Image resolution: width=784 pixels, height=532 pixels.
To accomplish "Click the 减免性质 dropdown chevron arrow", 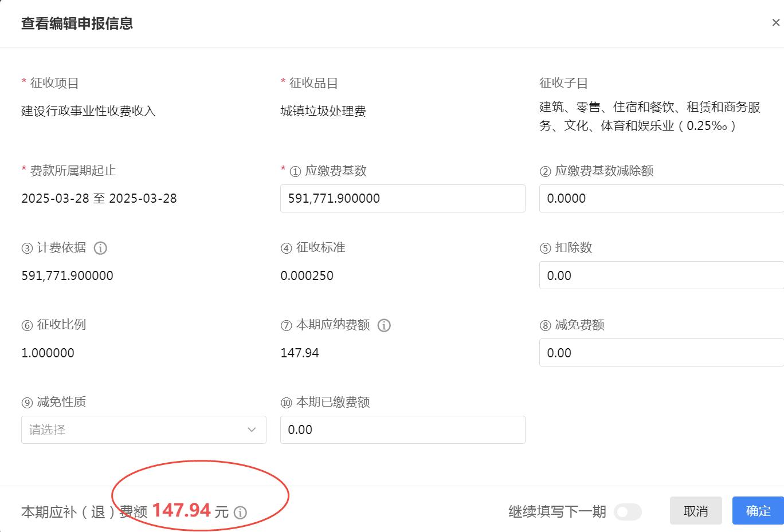I will [x=252, y=429].
